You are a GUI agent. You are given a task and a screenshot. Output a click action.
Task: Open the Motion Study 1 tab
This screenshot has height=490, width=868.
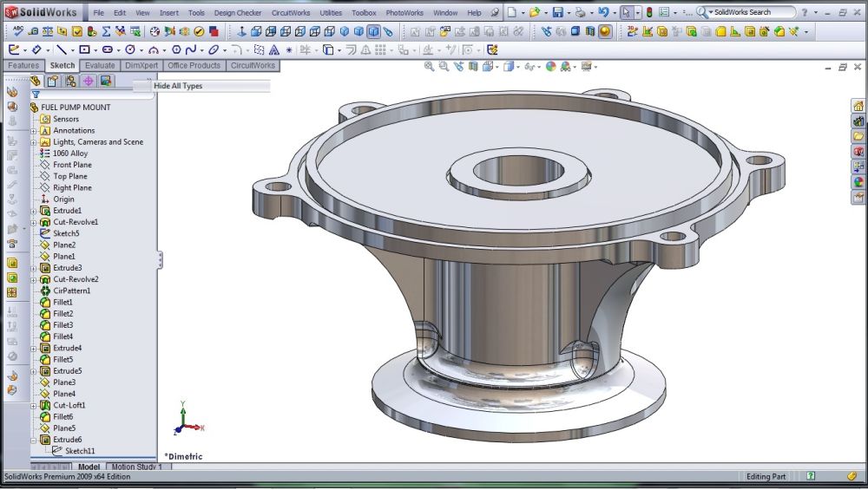click(137, 467)
